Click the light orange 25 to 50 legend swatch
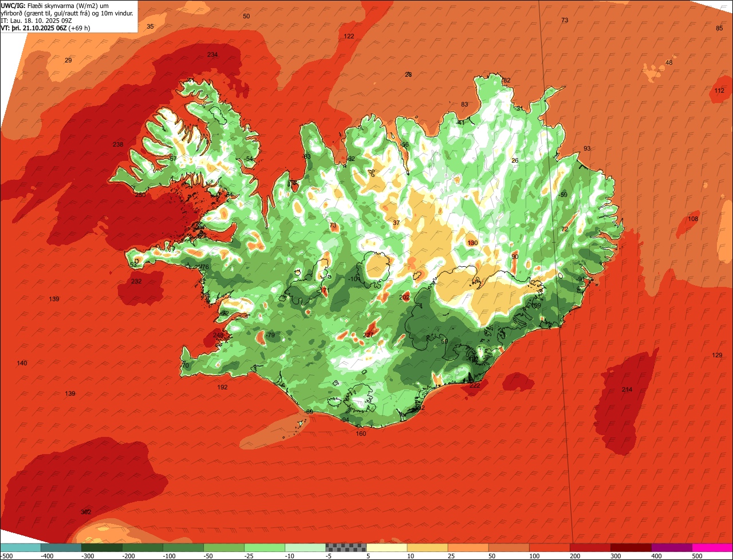733x560 pixels. tap(468, 547)
